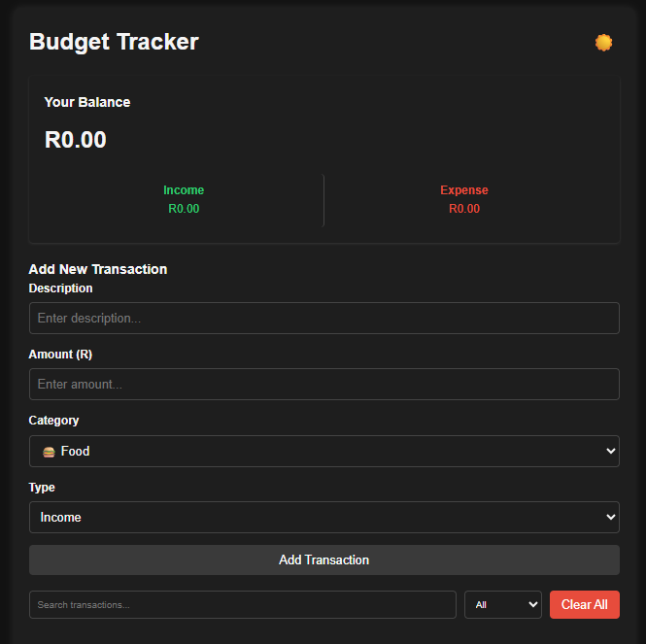Click the green Income label
This screenshot has height=644, width=646.
click(184, 190)
